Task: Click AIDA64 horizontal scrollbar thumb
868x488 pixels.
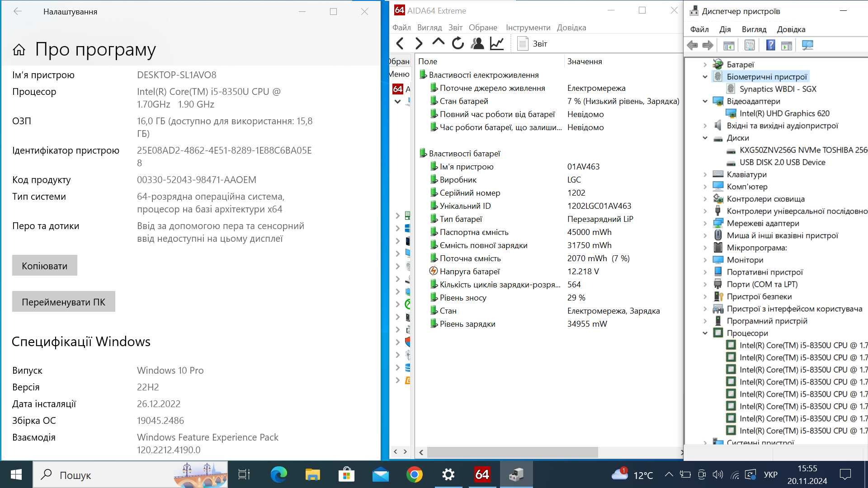Action: [x=512, y=452]
